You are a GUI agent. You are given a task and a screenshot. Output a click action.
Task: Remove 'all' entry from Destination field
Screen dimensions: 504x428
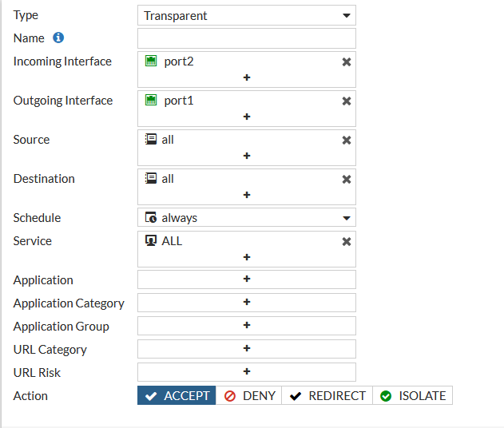347,179
